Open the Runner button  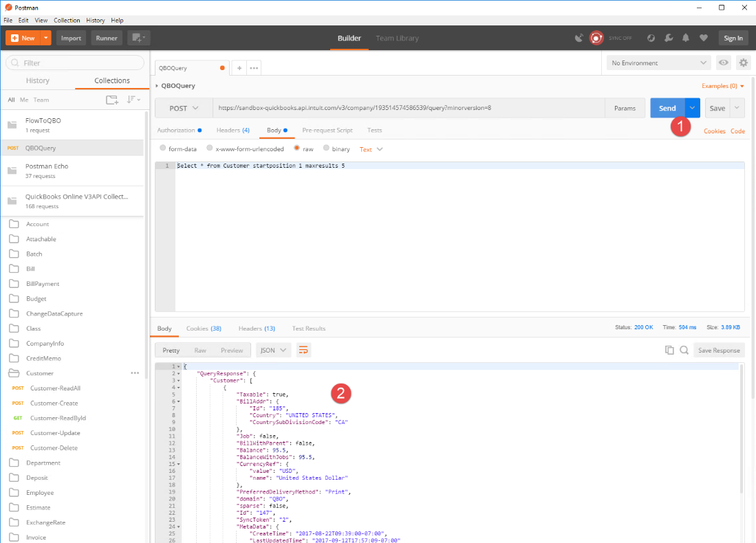[107, 38]
